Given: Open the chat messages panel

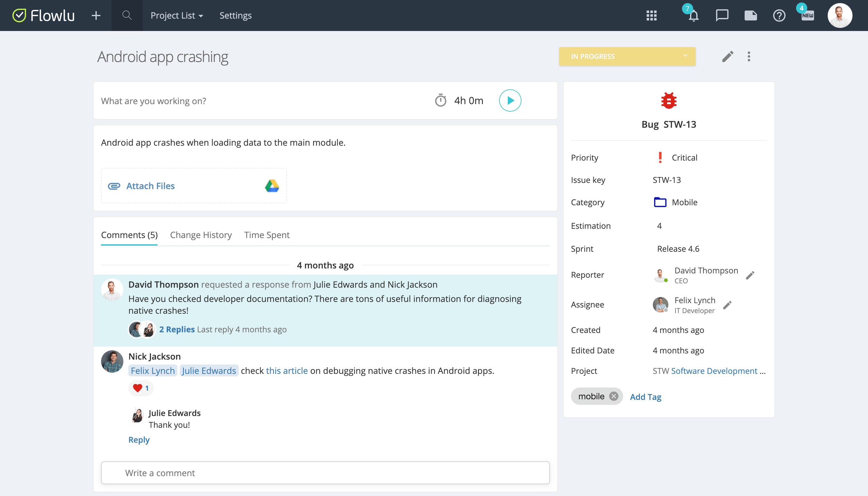Looking at the screenshot, I should [722, 16].
